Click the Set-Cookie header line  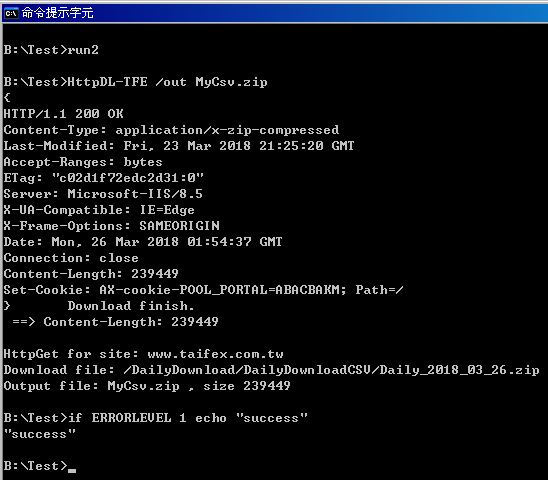point(203,290)
